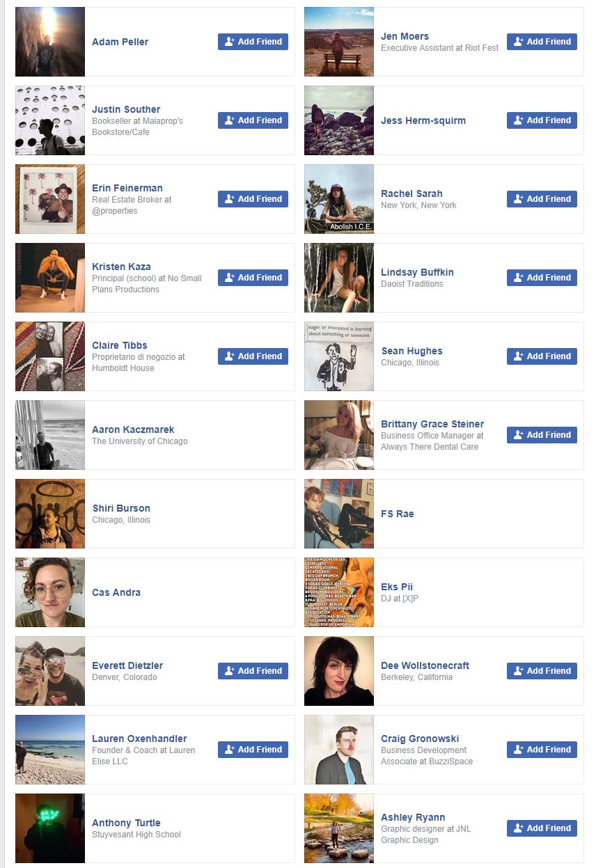Add Brittany Grace Steiner as friend
The image size is (596, 868).
tap(542, 435)
